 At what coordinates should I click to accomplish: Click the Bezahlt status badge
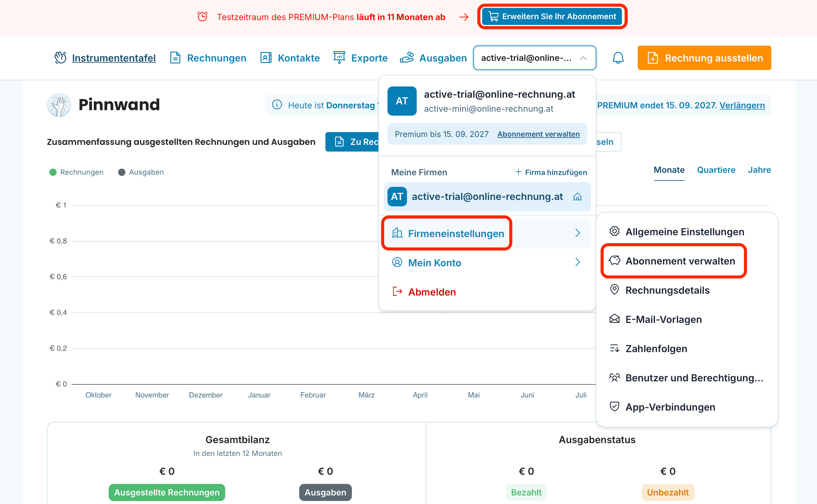[x=526, y=492]
